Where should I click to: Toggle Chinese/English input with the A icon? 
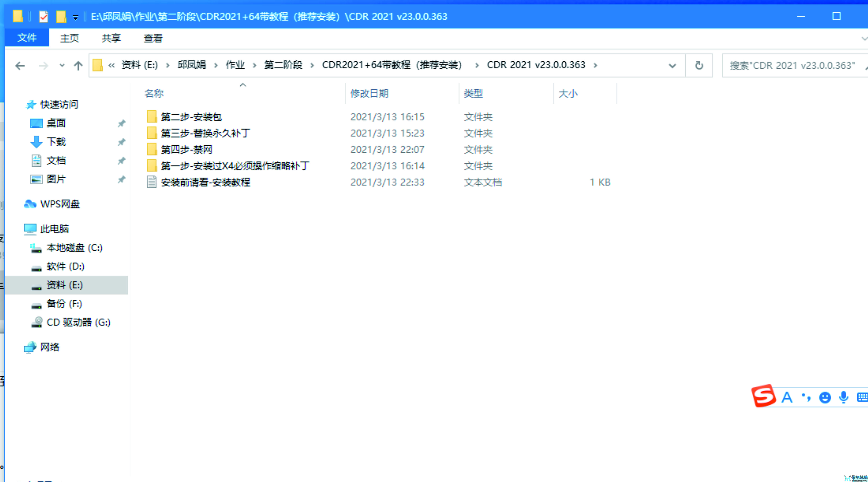click(787, 397)
